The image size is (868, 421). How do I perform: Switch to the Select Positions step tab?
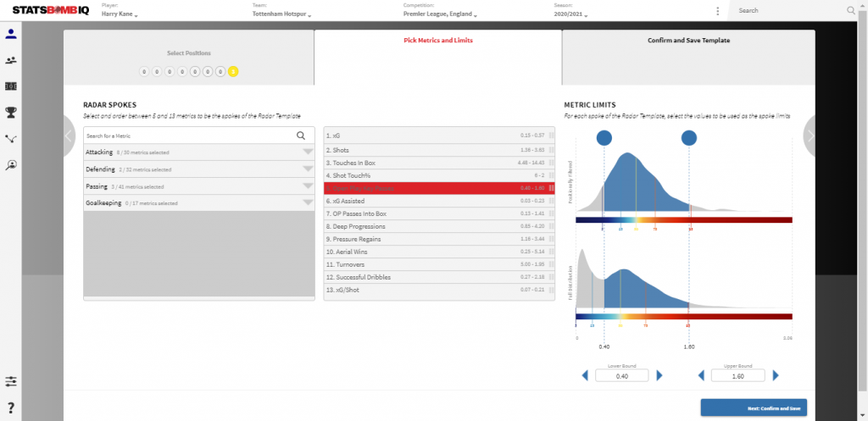pos(189,58)
